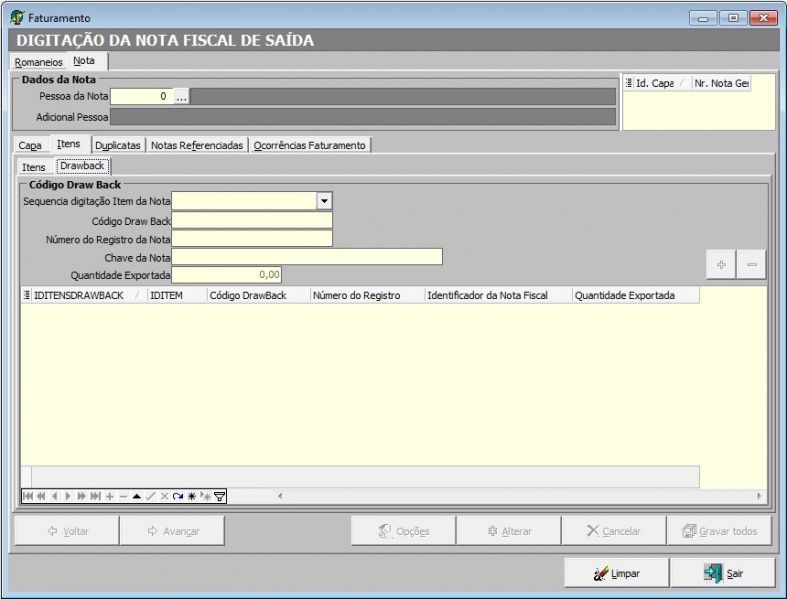This screenshot has height=599, width=787.
Task: Select the Ocorrências Faturamento tab
Action: point(309,145)
